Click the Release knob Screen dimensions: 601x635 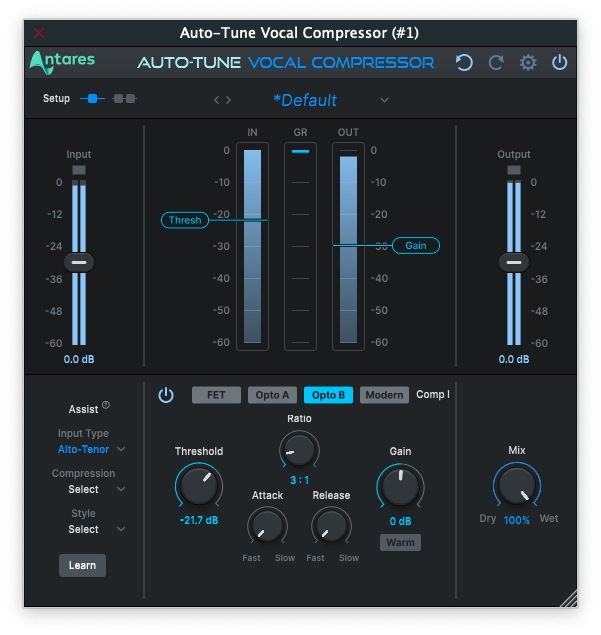click(x=331, y=526)
